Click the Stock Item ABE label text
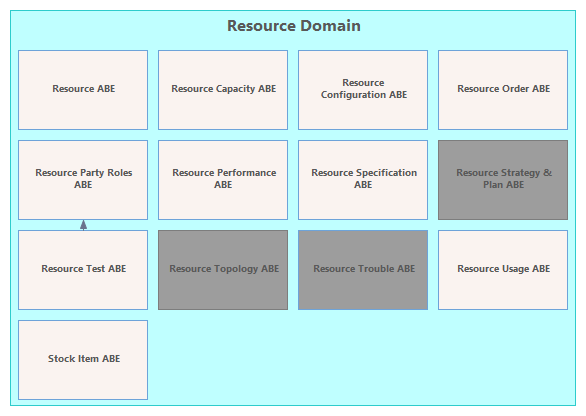The width and height of the screenshot is (586, 416). 84,359
